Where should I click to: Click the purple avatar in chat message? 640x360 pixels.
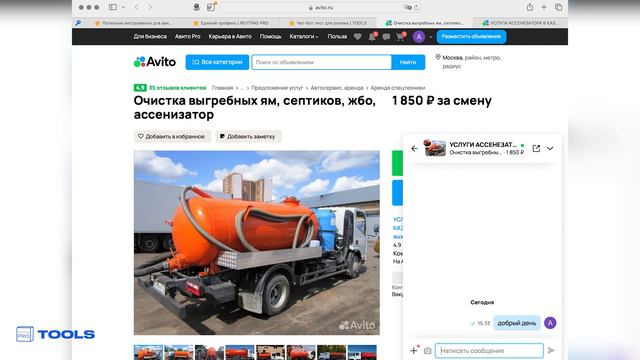(x=550, y=323)
